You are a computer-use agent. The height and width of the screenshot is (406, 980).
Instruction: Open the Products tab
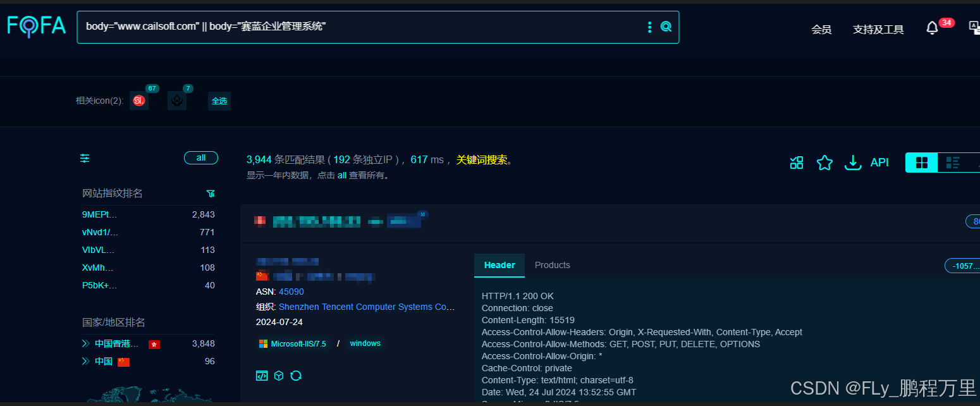pos(553,265)
